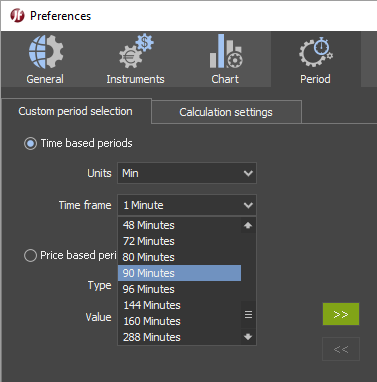Click the << remove button
Image resolution: width=377 pixels, height=382 pixels.
341,349
